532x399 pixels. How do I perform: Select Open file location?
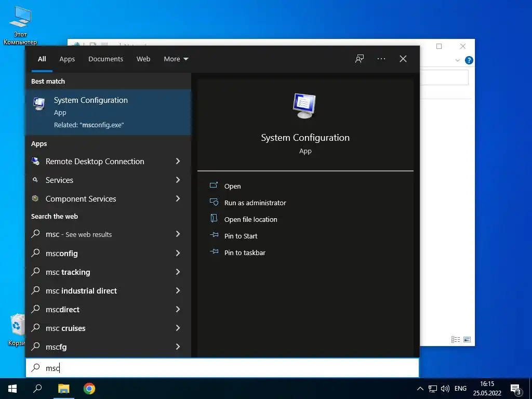pos(251,219)
